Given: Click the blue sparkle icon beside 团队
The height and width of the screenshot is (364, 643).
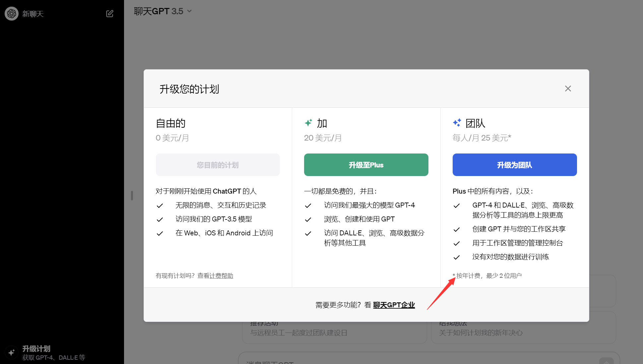Looking at the screenshot, I should click(457, 123).
